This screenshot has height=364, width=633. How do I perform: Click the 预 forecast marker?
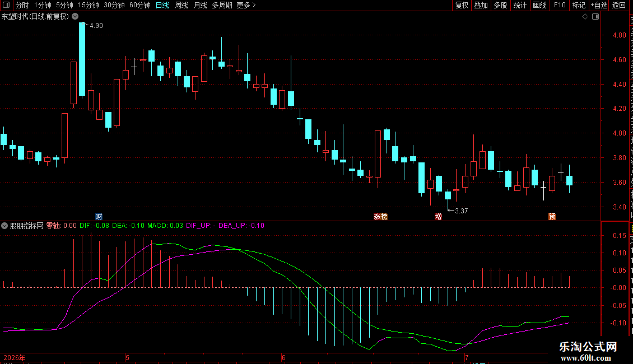point(552,217)
